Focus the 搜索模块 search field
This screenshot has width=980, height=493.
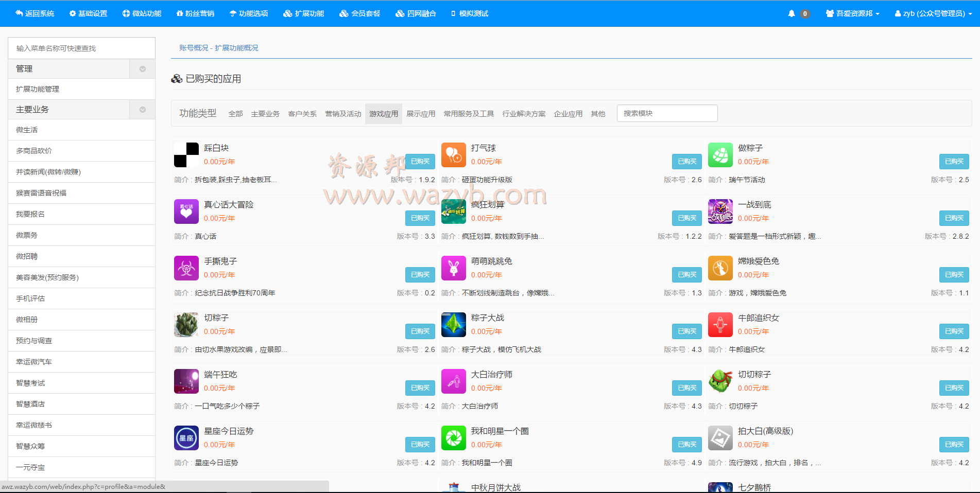point(667,113)
